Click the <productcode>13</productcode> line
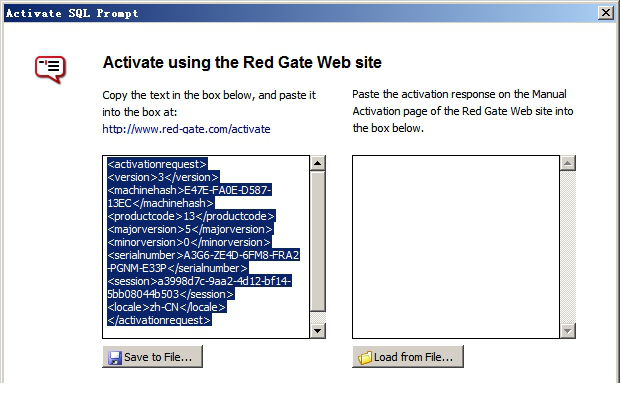This screenshot has width=620, height=398. click(191, 216)
